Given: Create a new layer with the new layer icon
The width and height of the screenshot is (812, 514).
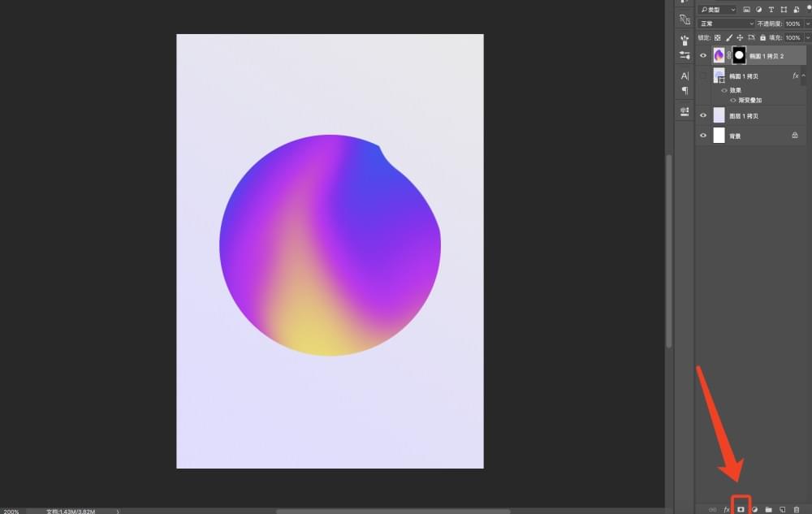Looking at the screenshot, I should point(782,509).
